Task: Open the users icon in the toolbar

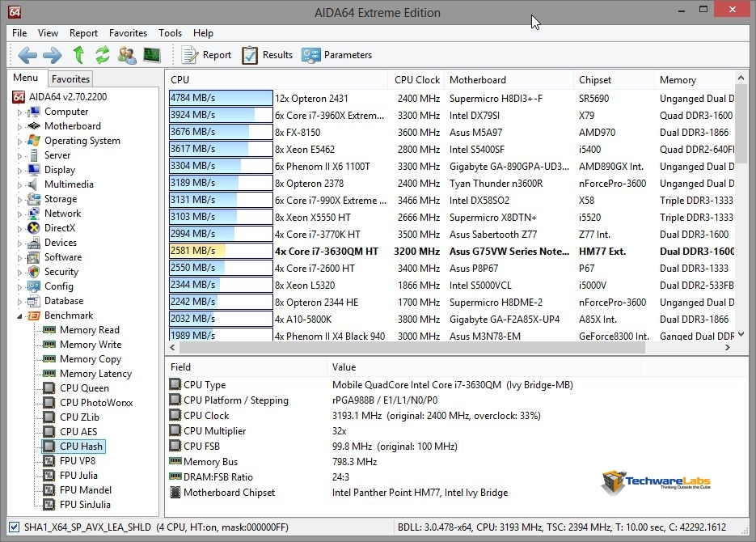Action: point(127,55)
